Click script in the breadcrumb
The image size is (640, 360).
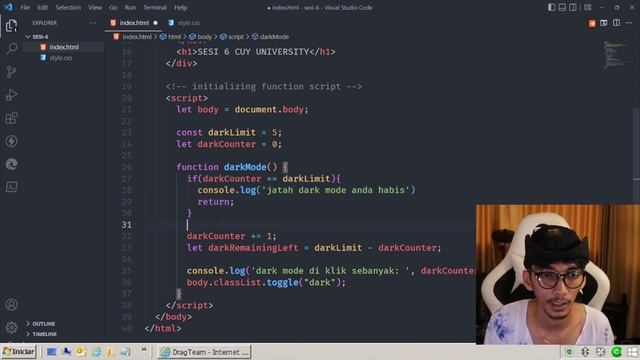coord(231,37)
